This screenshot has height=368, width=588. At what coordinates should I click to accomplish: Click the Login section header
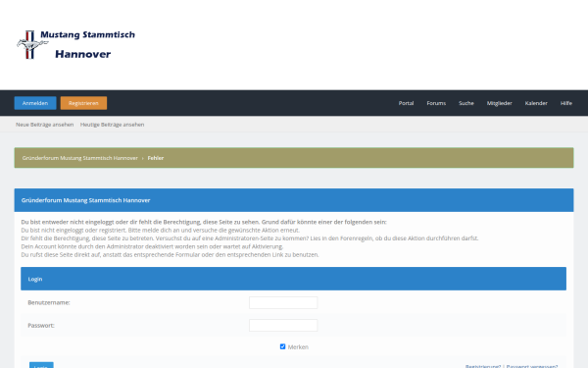(293, 279)
